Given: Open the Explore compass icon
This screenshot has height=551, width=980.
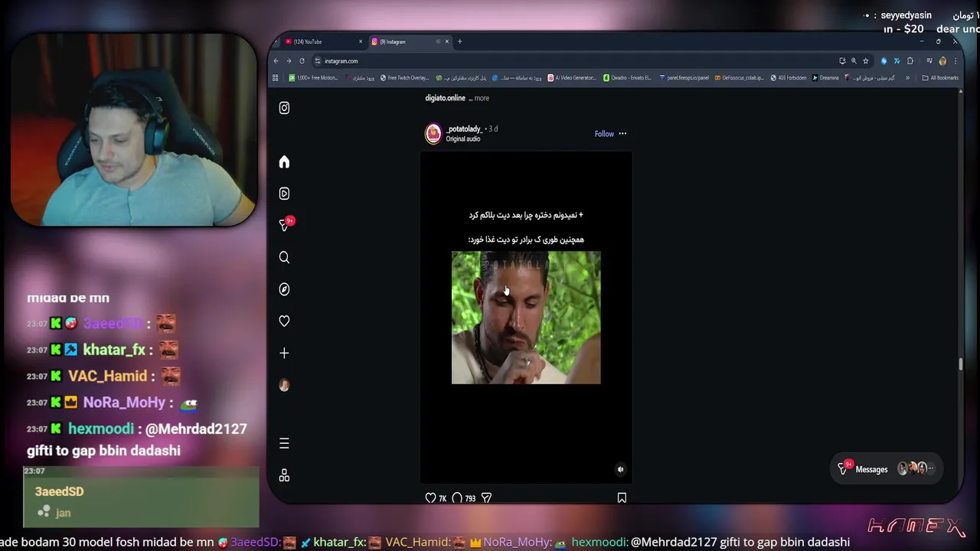Looking at the screenshot, I should click(x=284, y=289).
